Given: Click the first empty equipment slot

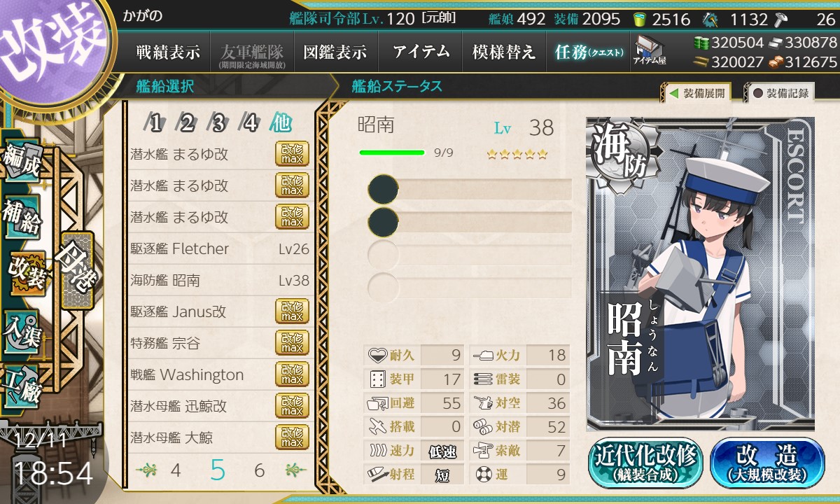Looking at the screenshot, I should (x=470, y=190).
